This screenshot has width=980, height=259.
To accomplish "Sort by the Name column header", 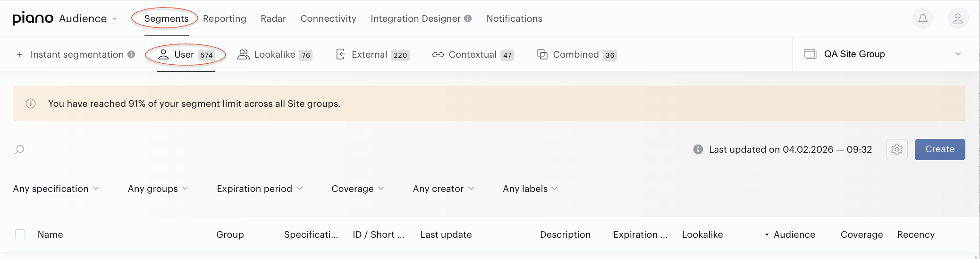I will pos(50,234).
